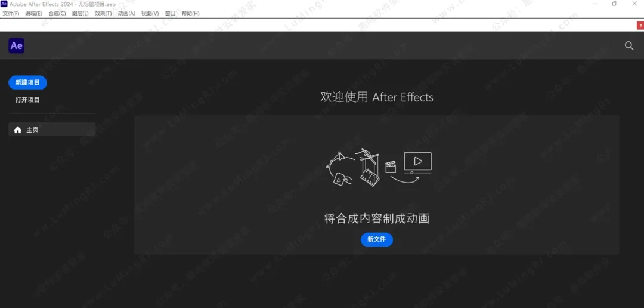Screen dimensions: 644x308
Task: Open the 合成(C) menu
Action: [x=57, y=13]
